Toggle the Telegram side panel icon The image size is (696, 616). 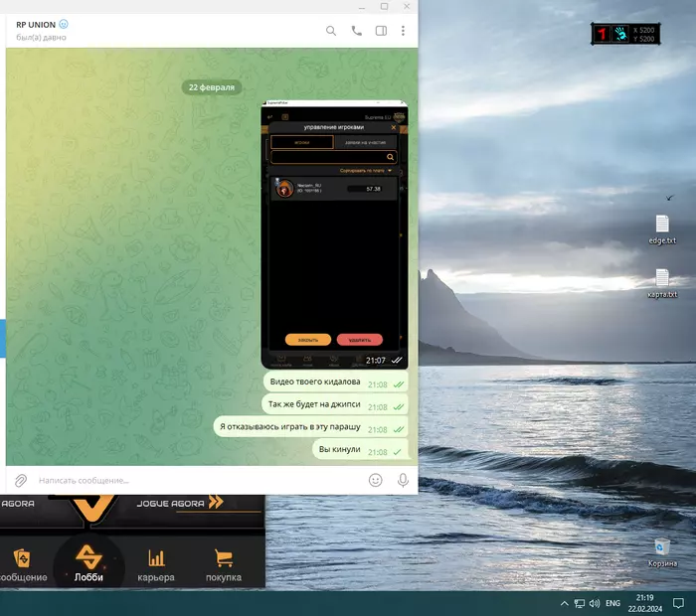click(381, 31)
